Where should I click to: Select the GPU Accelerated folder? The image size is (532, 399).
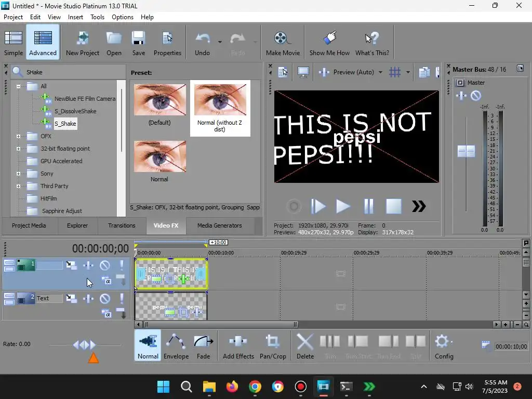tap(61, 161)
